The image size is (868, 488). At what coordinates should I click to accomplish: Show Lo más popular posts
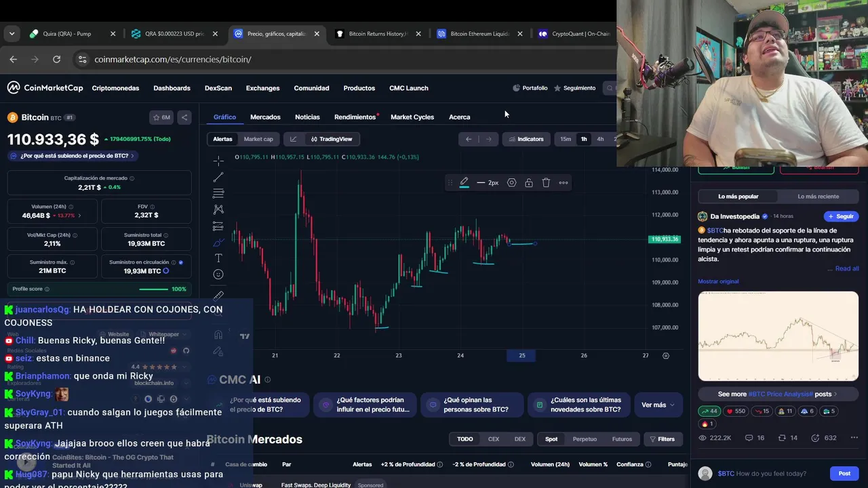738,197
